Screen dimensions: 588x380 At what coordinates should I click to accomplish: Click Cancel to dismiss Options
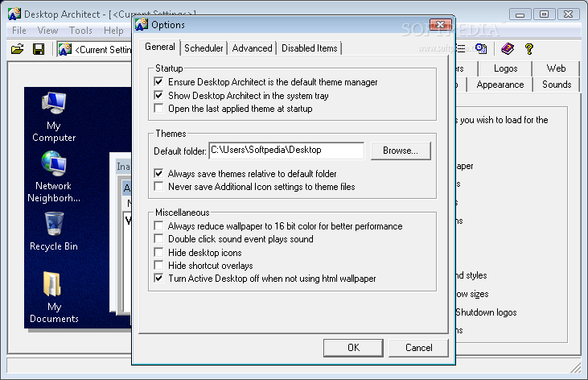tap(418, 348)
